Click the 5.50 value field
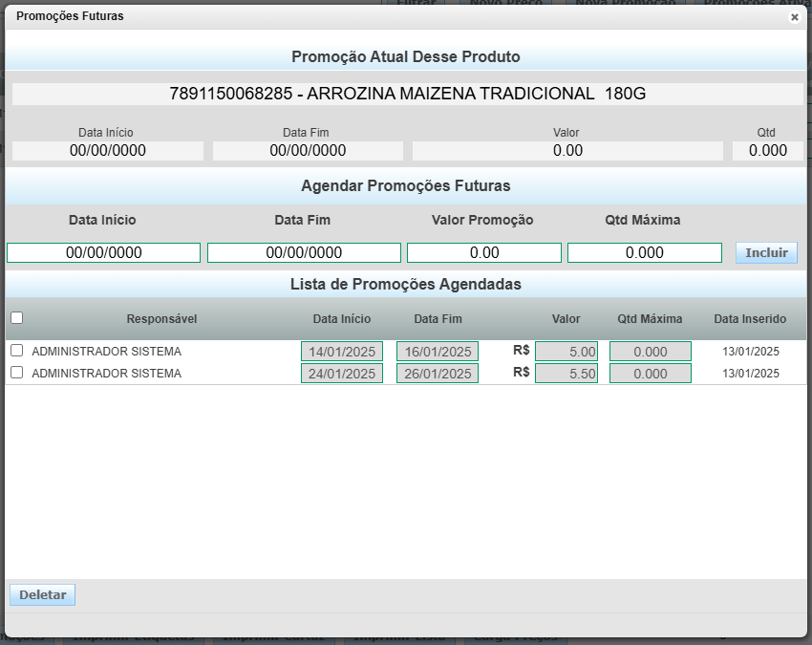The height and width of the screenshot is (645, 812). point(566,374)
